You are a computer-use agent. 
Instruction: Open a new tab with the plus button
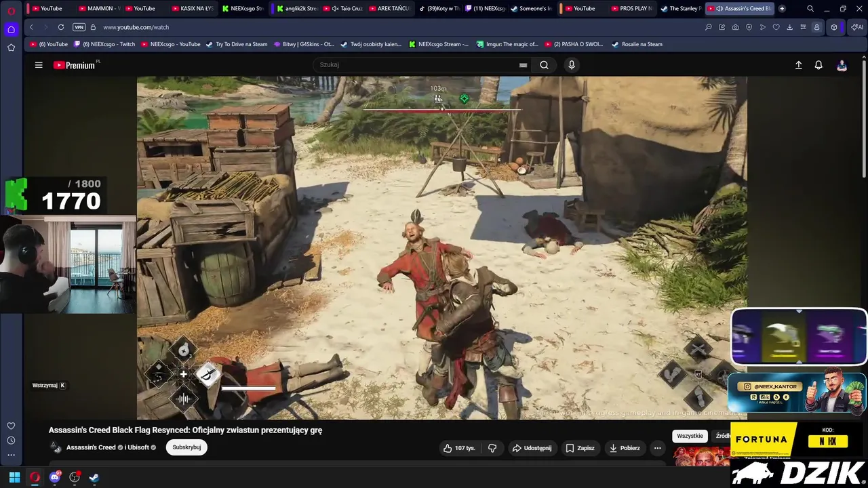click(x=782, y=9)
